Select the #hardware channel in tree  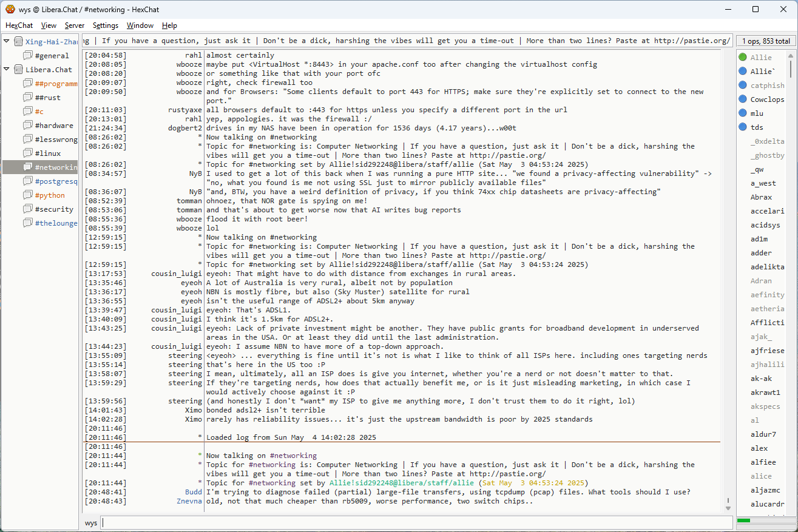[x=53, y=126]
